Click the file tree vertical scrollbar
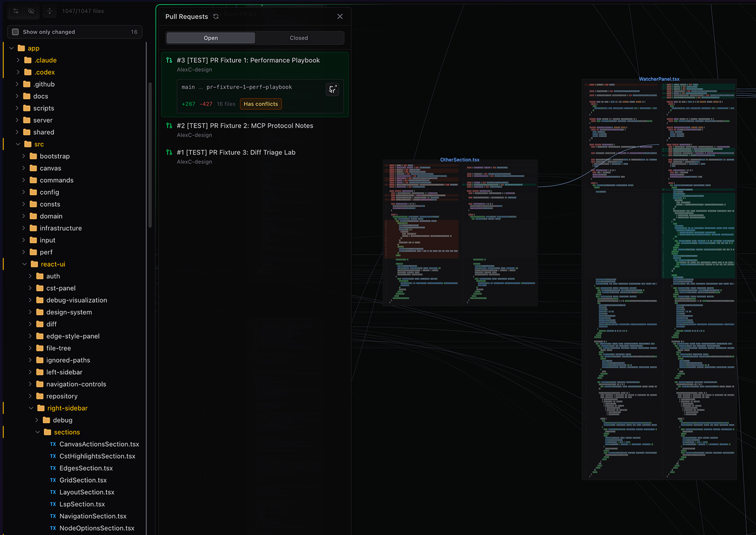This screenshot has height=535, width=756. 150,155
